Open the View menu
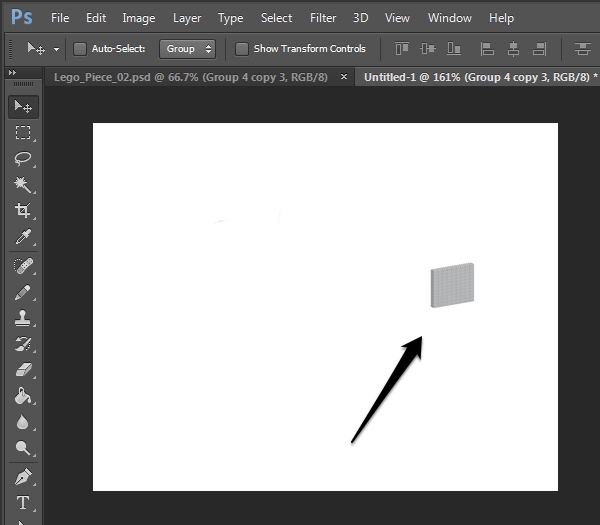600x525 pixels. point(397,18)
